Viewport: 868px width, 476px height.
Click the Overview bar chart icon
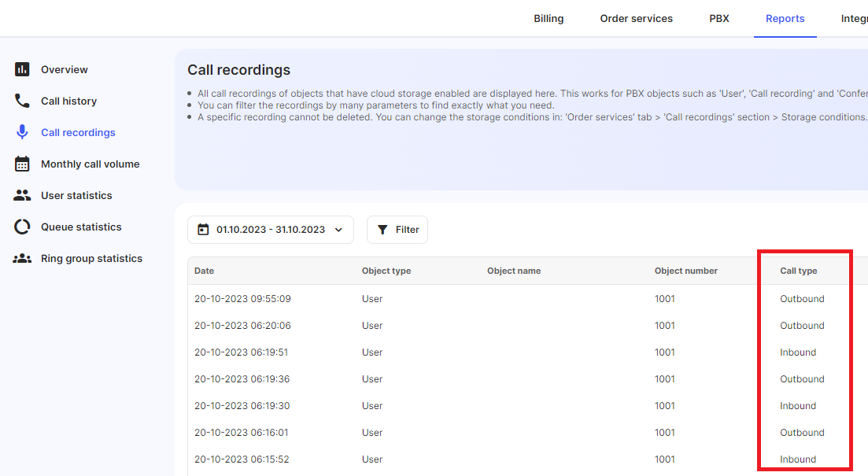(22, 69)
